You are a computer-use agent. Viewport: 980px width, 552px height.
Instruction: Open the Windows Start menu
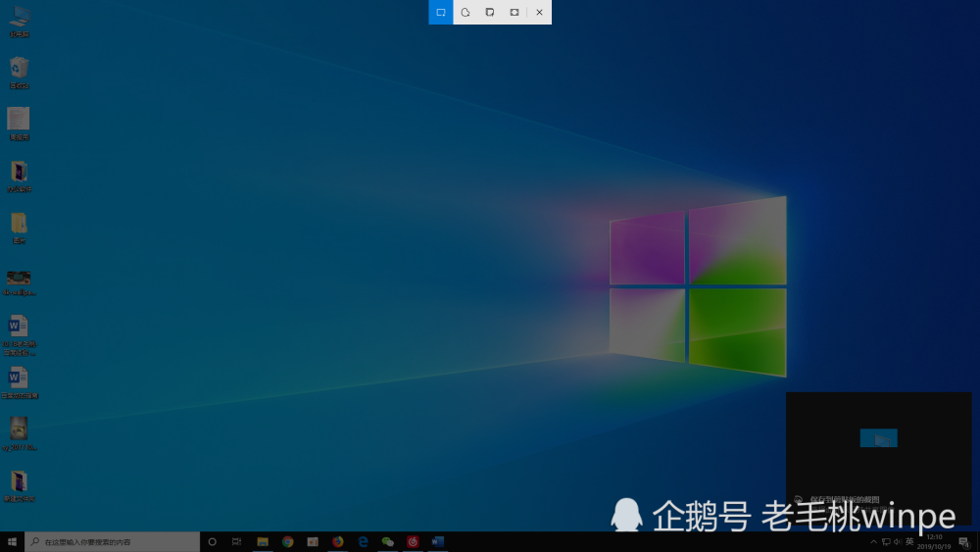pos(12,542)
